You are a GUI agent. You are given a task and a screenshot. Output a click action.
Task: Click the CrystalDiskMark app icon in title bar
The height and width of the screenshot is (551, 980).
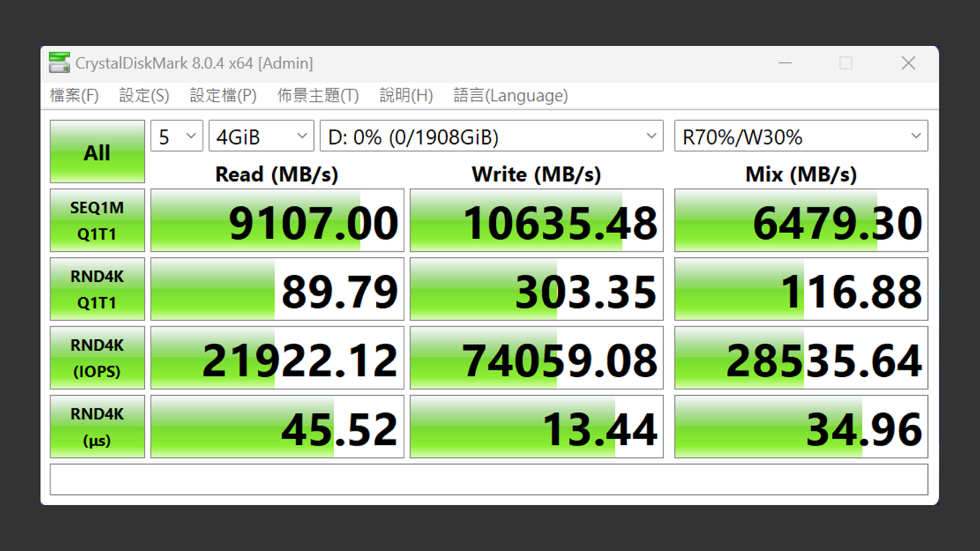point(59,63)
